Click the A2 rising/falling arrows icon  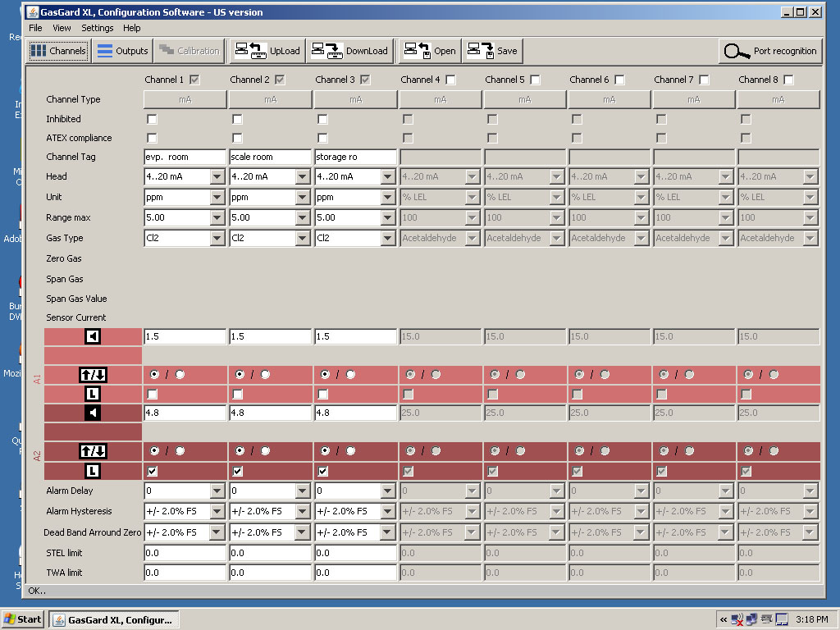pos(93,451)
